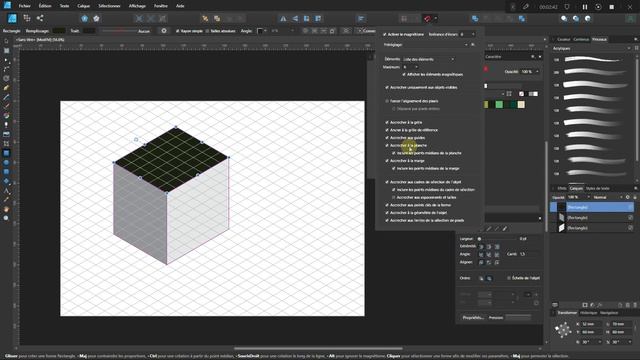This screenshot has width=640, height=360.
Task: Toggle Accrocher aux points clés de la forme
Action: (387, 205)
